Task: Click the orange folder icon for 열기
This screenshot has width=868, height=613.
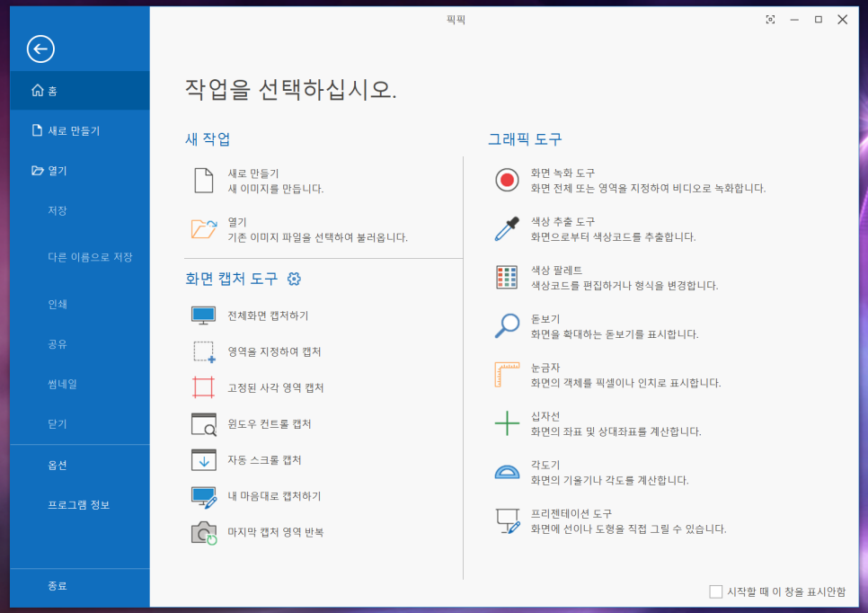Action: click(x=204, y=228)
